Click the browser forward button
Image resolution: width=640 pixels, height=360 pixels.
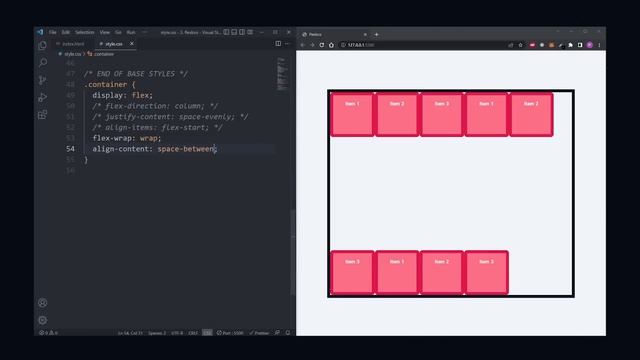click(312, 45)
